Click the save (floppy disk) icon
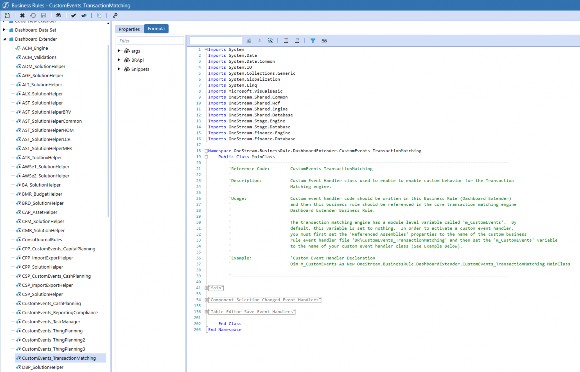This screenshot has height=372, width=580. pos(43,16)
